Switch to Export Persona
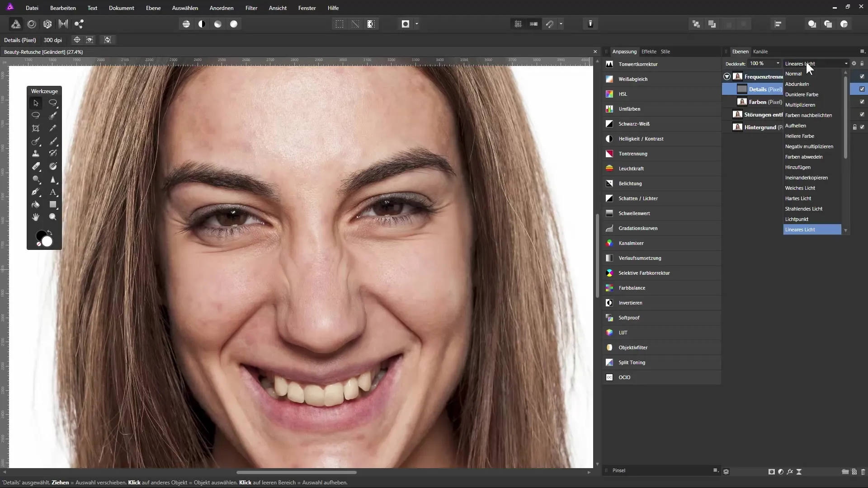This screenshot has height=488, width=868. coord(79,24)
